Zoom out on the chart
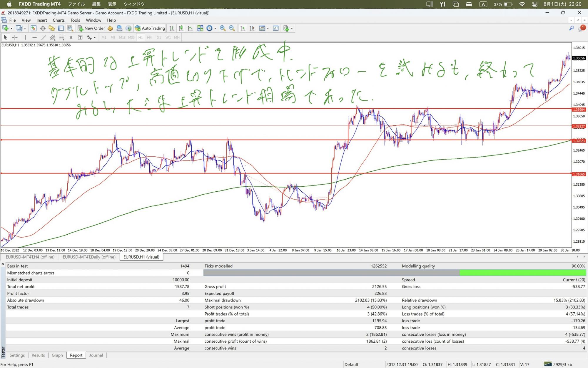This screenshot has width=588, height=368. coord(232,28)
